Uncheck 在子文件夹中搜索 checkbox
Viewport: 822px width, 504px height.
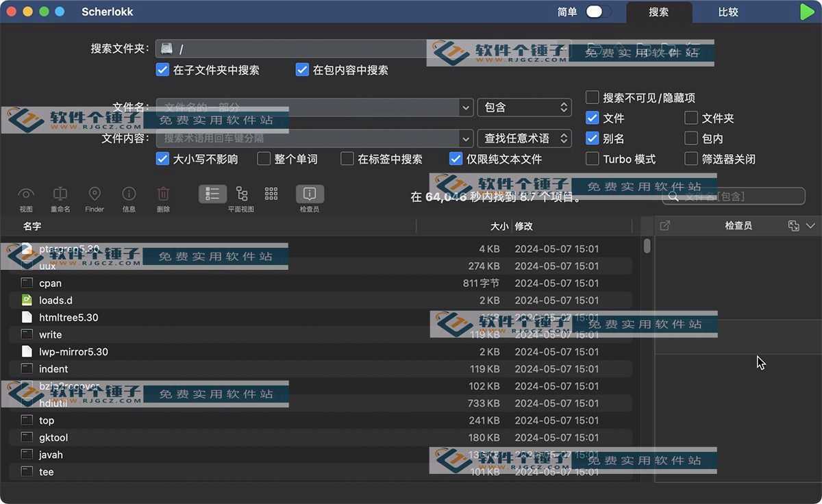pyautogui.click(x=162, y=70)
